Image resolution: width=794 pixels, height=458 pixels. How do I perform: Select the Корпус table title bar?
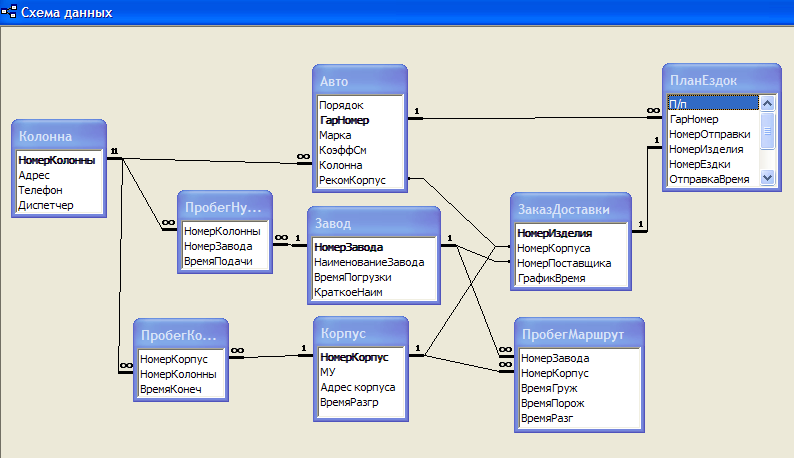(x=361, y=333)
